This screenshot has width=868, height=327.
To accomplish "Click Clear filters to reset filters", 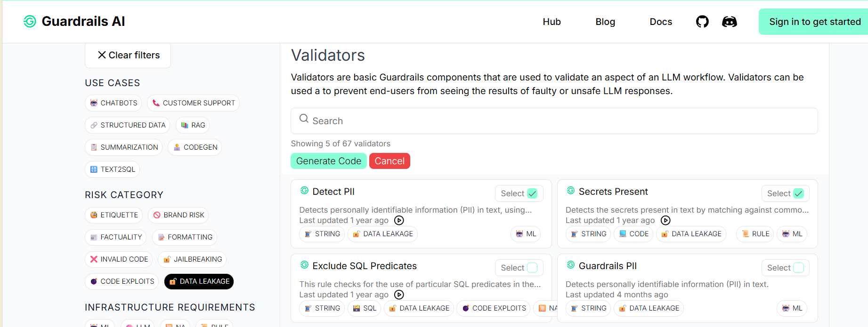I will [x=128, y=55].
